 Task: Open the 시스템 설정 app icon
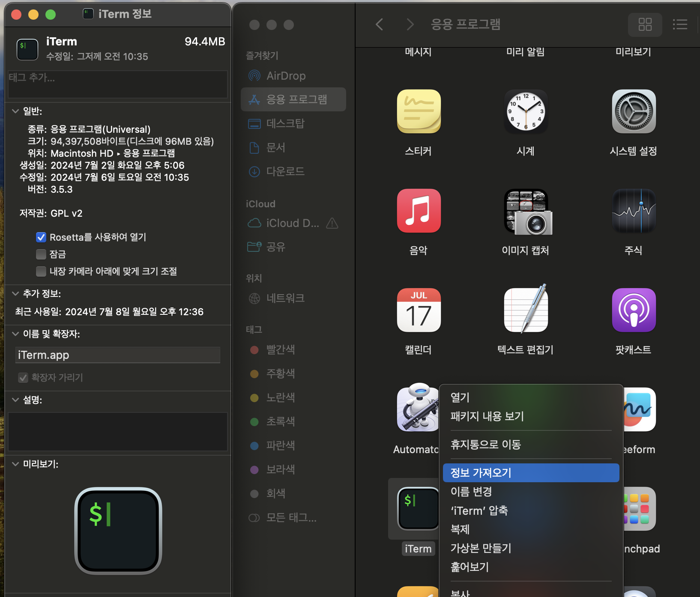634,111
